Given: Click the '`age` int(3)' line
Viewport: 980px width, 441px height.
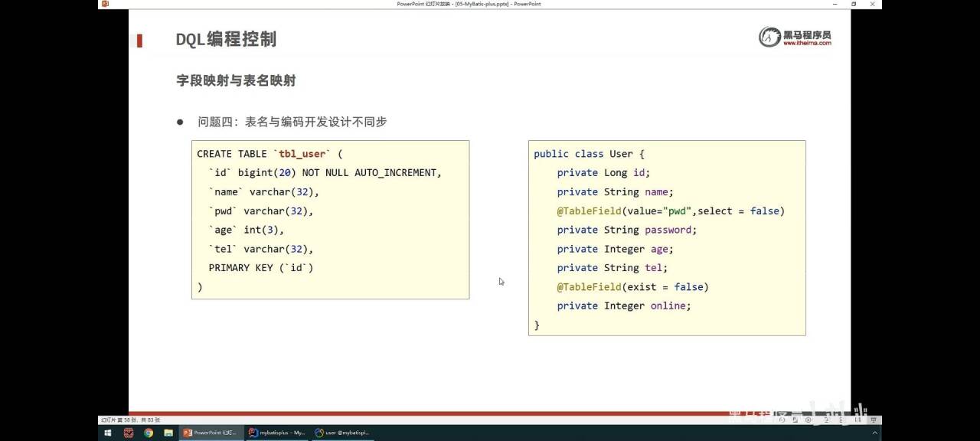Looking at the screenshot, I should coord(247,230).
